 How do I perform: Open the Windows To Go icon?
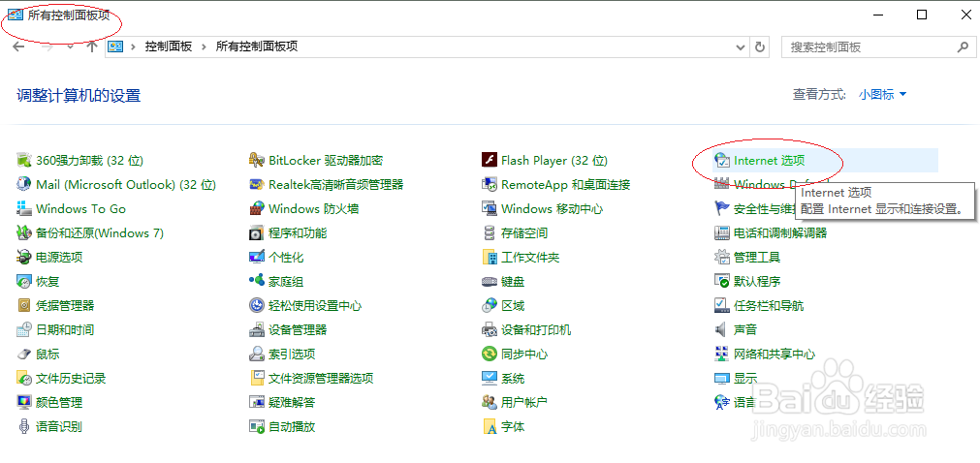[24, 208]
